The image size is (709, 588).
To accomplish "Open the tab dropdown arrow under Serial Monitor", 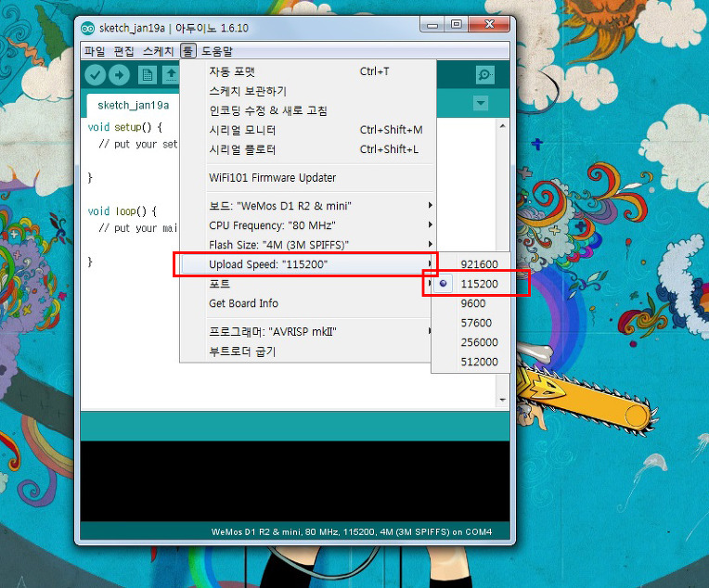I will (x=481, y=103).
